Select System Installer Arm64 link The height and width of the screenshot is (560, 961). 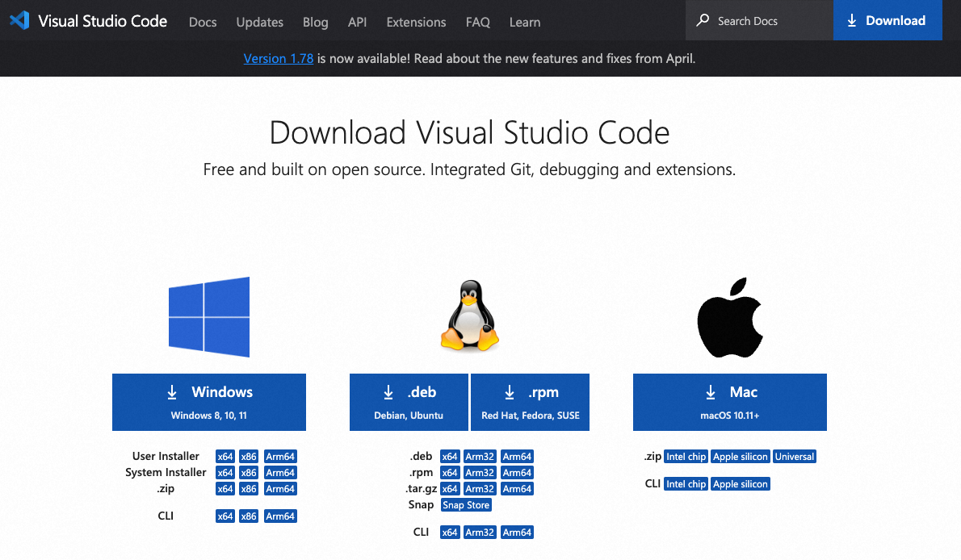pyautogui.click(x=280, y=472)
